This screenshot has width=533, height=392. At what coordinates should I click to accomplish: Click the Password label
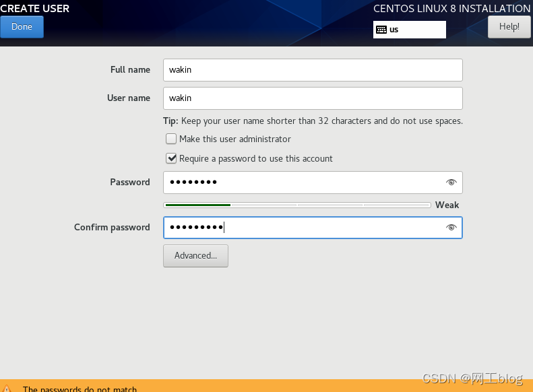[130, 182]
